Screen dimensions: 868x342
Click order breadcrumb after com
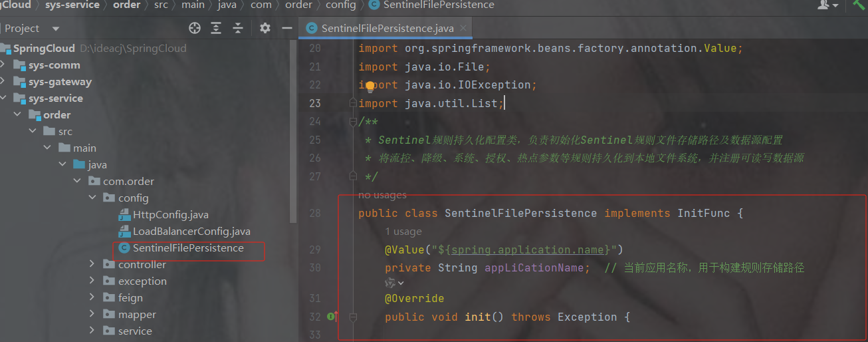pos(298,5)
